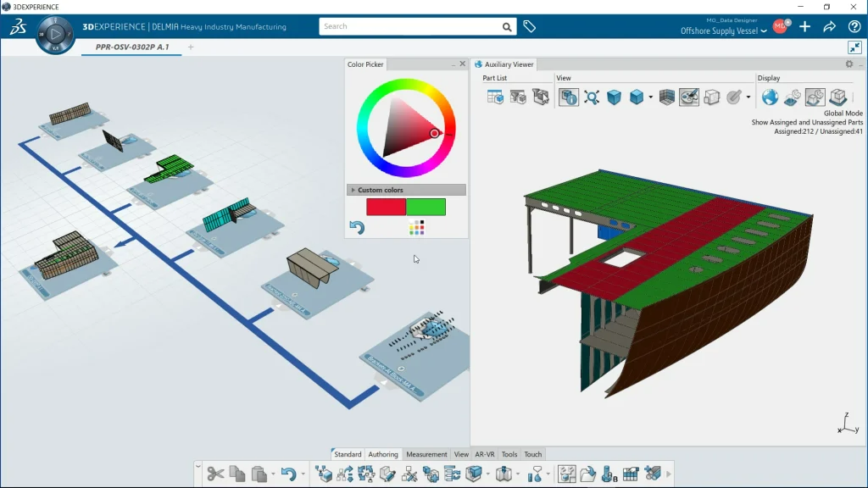The image size is (868, 488).
Task: Open the blue cube view-mode dropdown arrow
Action: pos(650,97)
